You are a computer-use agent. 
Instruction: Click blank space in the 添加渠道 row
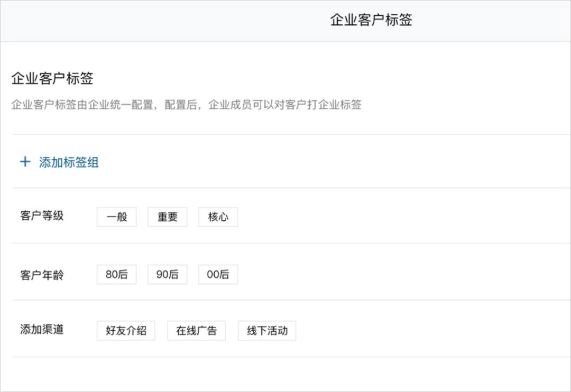(423, 331)
